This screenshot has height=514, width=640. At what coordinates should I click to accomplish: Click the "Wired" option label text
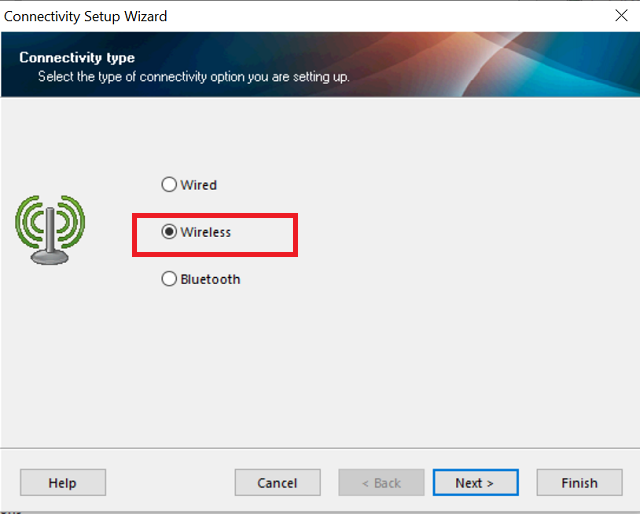pos(198,185)
